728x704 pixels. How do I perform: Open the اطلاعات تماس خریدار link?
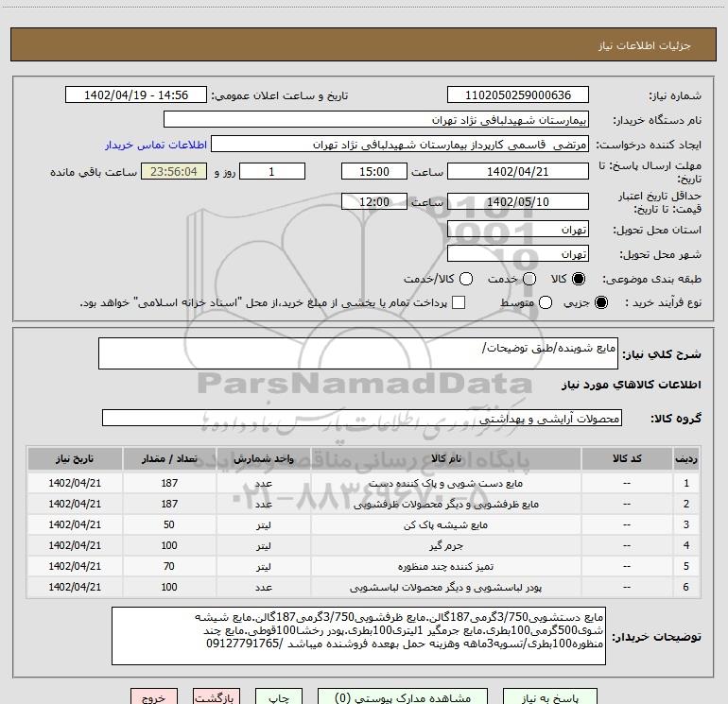click(x=156, y=145)
